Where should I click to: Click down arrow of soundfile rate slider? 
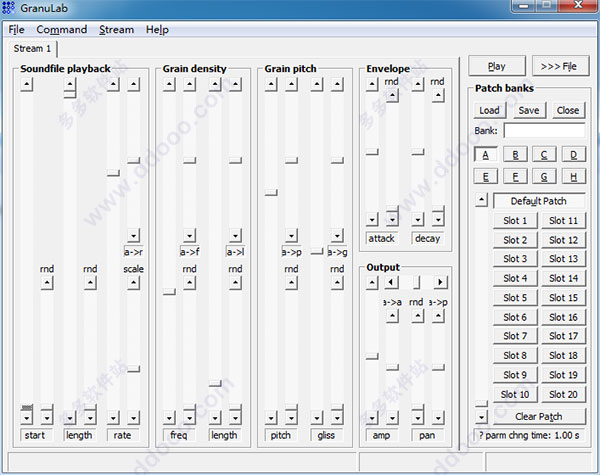point(113,418)
